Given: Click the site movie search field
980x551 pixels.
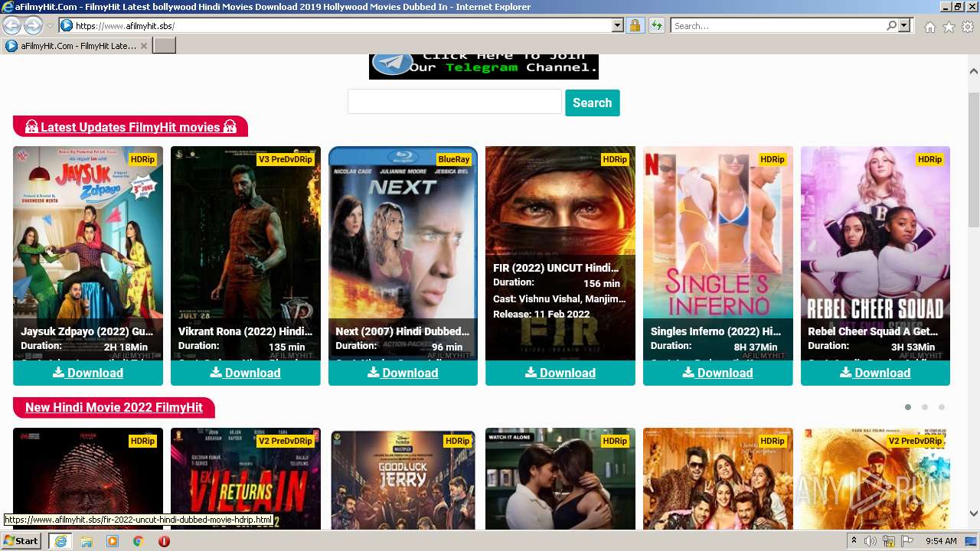Looking at the screenshot, I should [455, 102].
